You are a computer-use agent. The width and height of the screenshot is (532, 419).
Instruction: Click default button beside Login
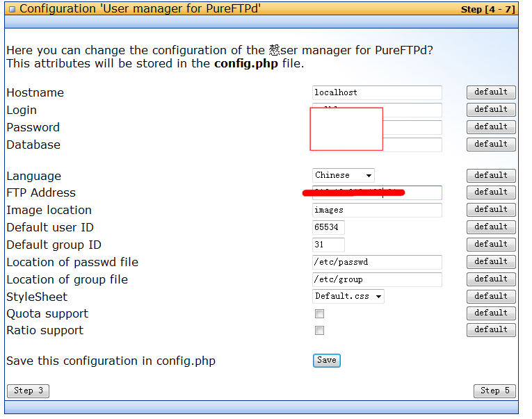coord(491,110)
